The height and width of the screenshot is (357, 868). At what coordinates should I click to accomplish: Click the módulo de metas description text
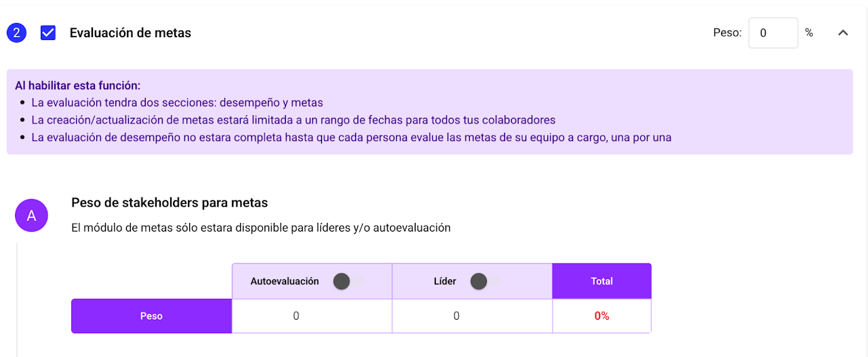(x=261, y=228)
